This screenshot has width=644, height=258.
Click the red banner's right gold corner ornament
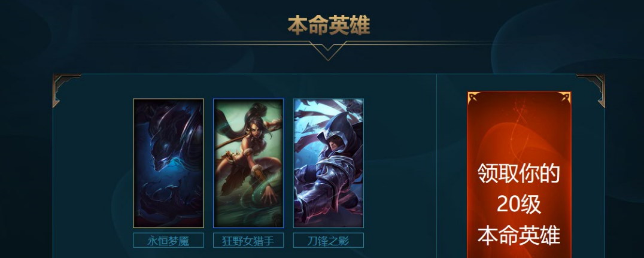pyautogui.click(x=564, y=98)
